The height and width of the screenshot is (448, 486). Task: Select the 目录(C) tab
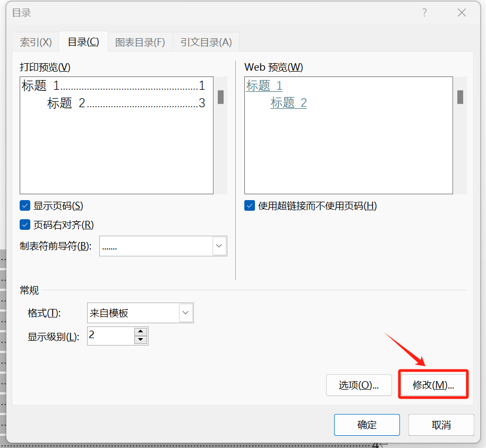tap(83, 42)
